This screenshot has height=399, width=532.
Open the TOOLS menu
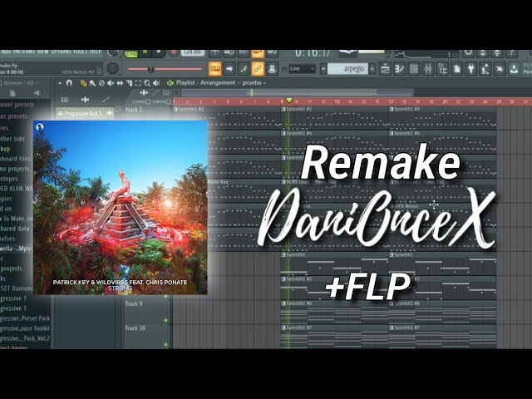(81, 52)
